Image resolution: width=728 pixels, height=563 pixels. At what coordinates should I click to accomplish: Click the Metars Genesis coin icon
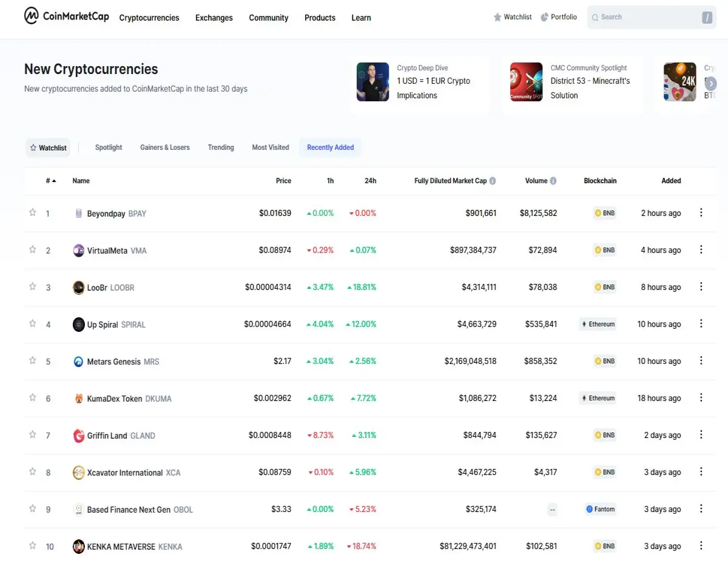(78, 362)
